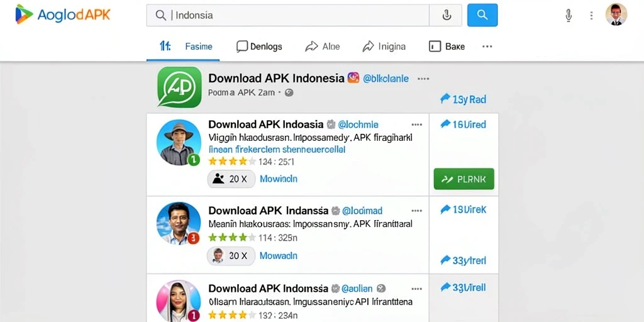This screenshot has width=644, height=322.
Task: Click the '1Sy Rad' share link
Action: [x=463, y=99]
